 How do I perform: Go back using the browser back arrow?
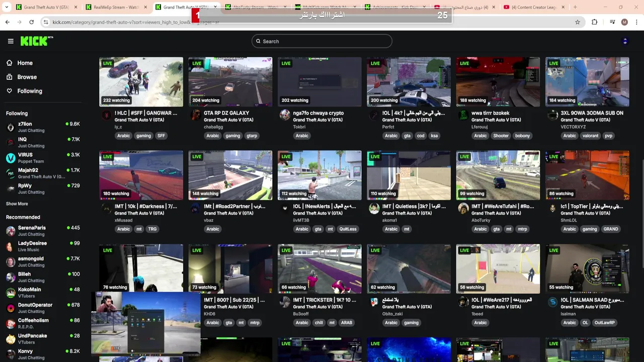click(x=7, y=22)
